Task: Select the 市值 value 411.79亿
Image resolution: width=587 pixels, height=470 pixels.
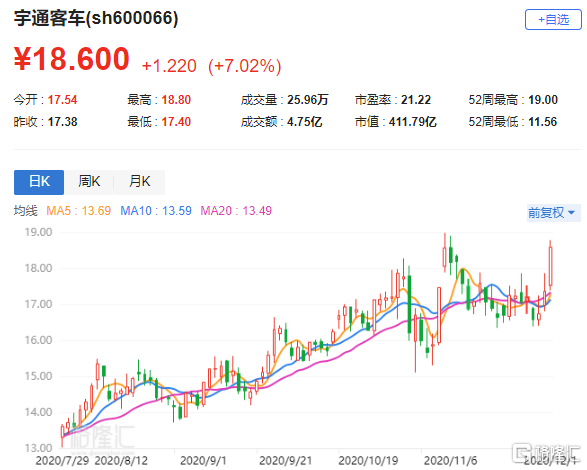Action: pos(413,122)
